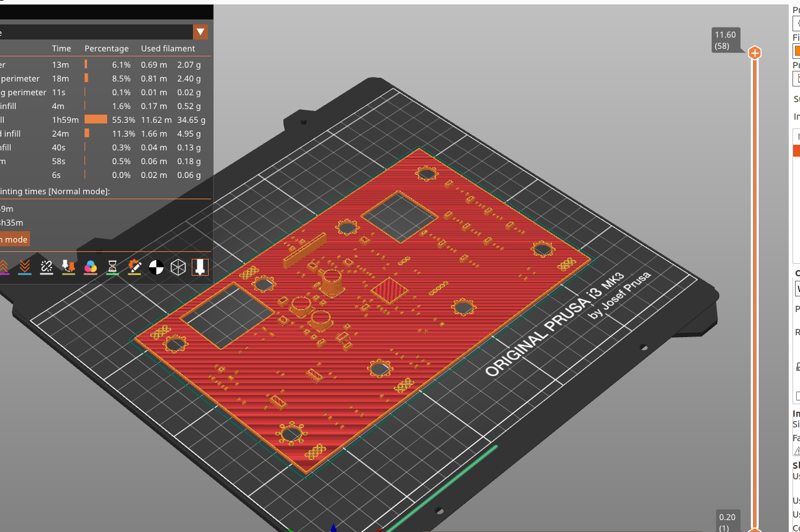Image resolution: width=800 pixels, height=532 pixels.
Task: Select the highlighted orange object list row
Action: coord(796,150)
